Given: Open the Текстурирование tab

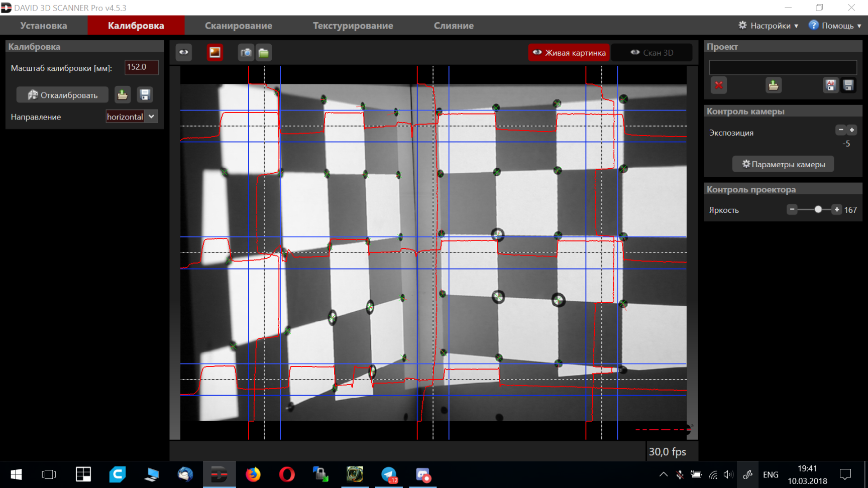Looking at the screenshot, I should pyautogui.click(x=353, y=26).
